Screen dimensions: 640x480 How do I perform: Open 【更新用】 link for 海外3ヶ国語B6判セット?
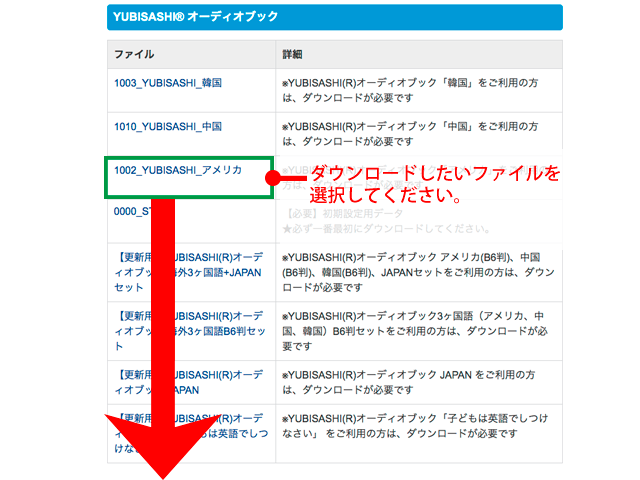190,331
